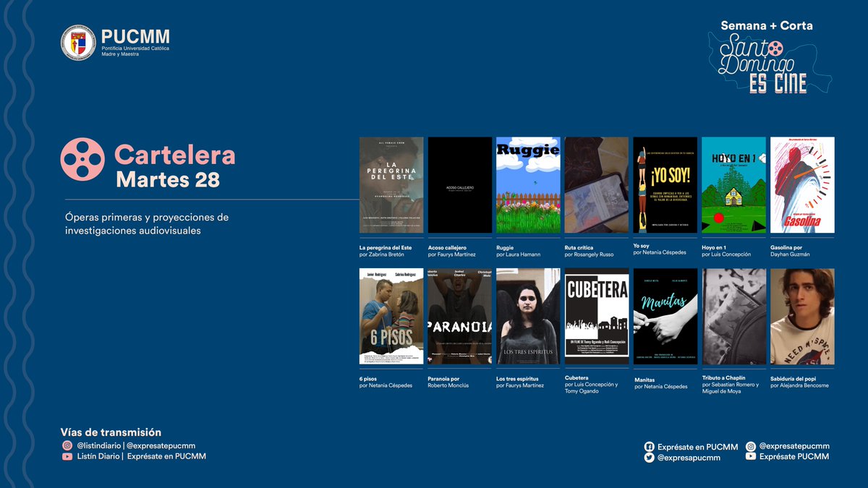Click the PUCMM university crest logo
Viewport: 868px width, 488px height.
pyautogui.click(x=78, y=43)
